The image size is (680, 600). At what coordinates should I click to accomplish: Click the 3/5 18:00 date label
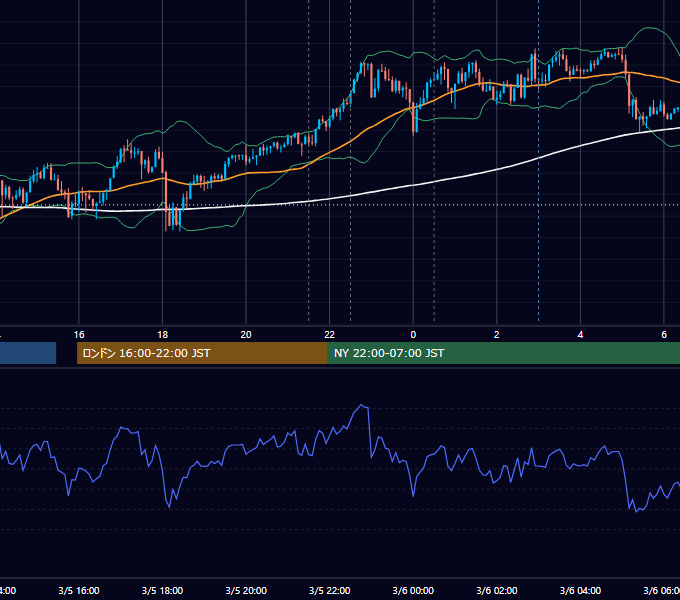click(x=163, y=590)
